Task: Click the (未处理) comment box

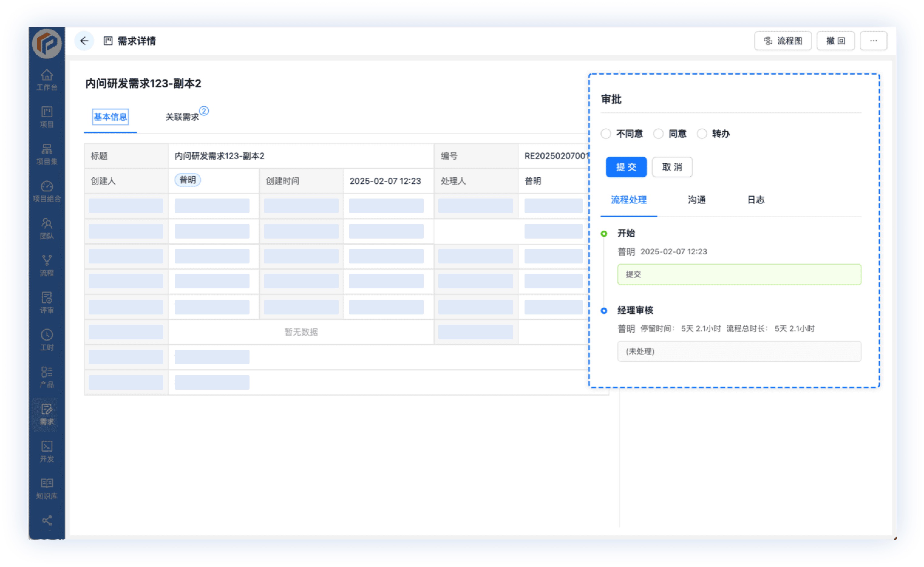Action: pyautogui.click(x=739, y=352)
